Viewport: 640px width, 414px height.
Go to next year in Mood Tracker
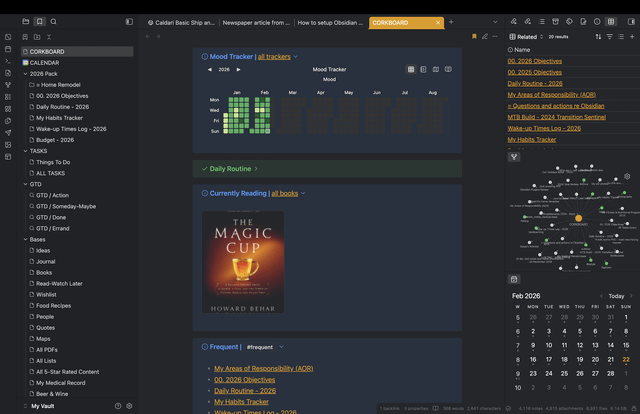[x=238, y=69]
